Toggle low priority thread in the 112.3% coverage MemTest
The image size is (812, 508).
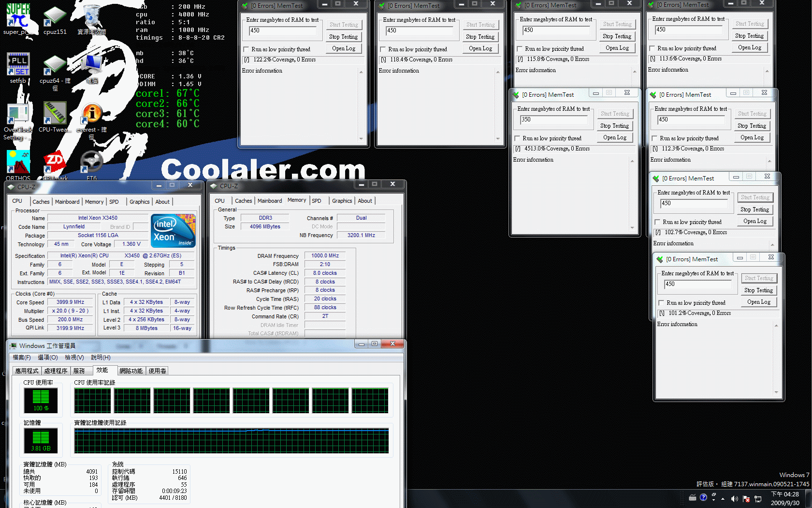[x=655, y=138]
